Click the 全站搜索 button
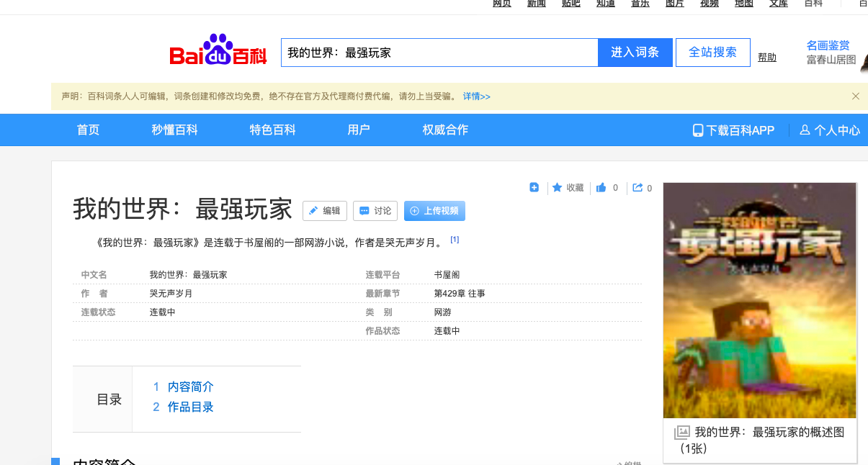This screenshot has width=868, height=465. pos(713,53)
